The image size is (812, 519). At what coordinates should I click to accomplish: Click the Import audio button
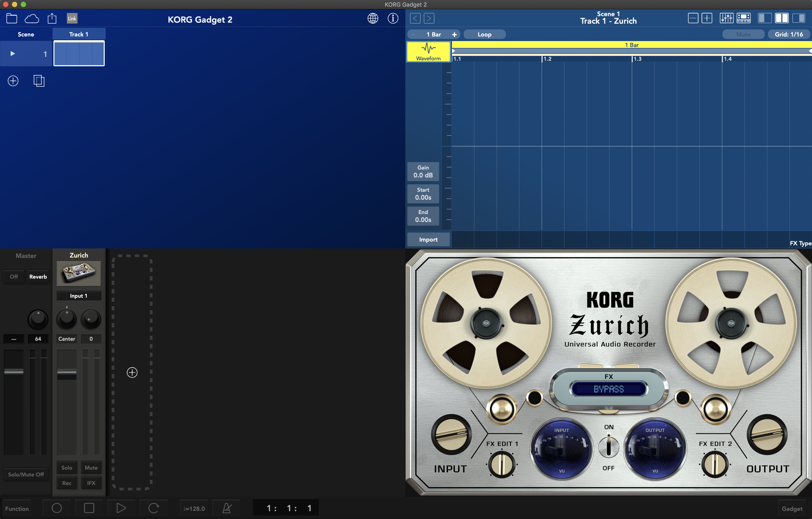coord(429,239)
